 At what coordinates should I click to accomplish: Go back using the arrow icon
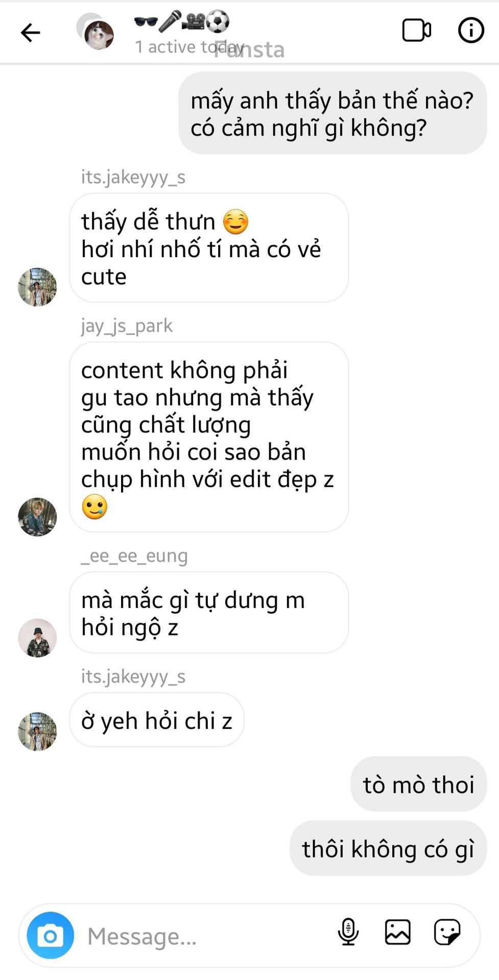coord(30,33)
